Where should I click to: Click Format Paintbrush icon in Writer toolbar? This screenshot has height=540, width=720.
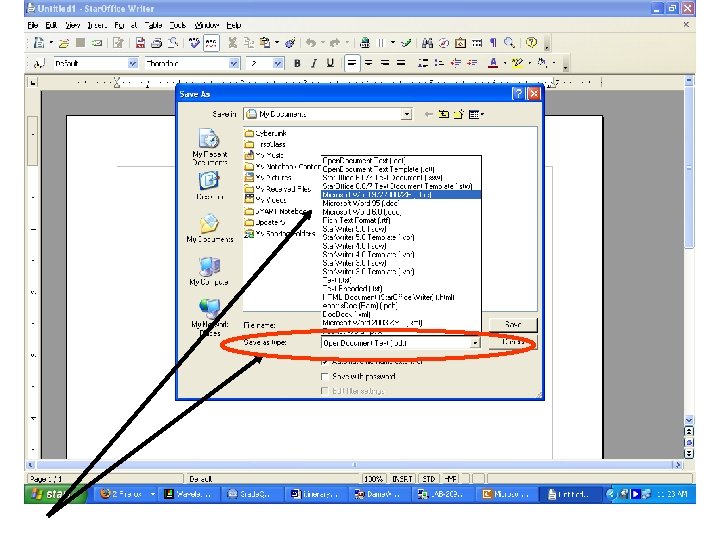click(290, 43)
